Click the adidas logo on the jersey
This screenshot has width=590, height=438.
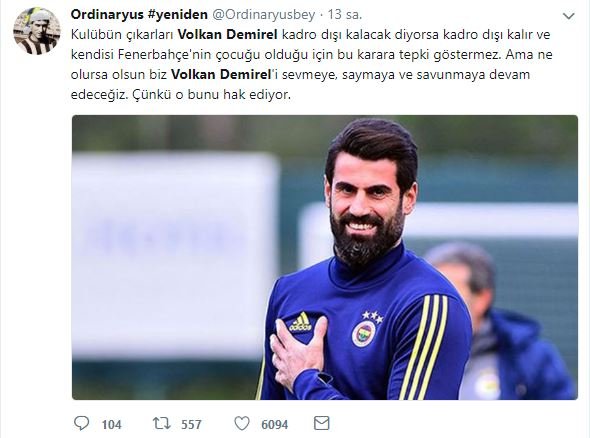300,322
